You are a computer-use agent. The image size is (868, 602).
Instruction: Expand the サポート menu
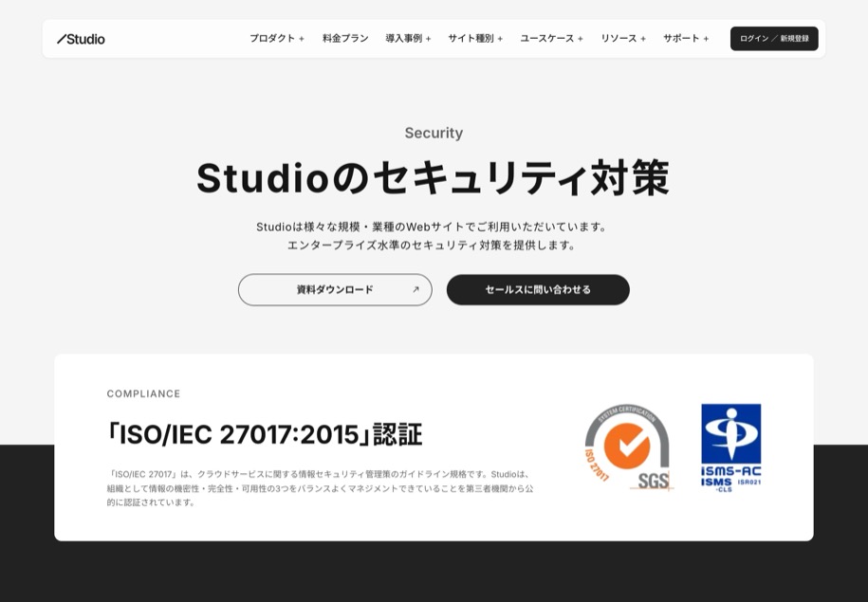click(686, 38)
